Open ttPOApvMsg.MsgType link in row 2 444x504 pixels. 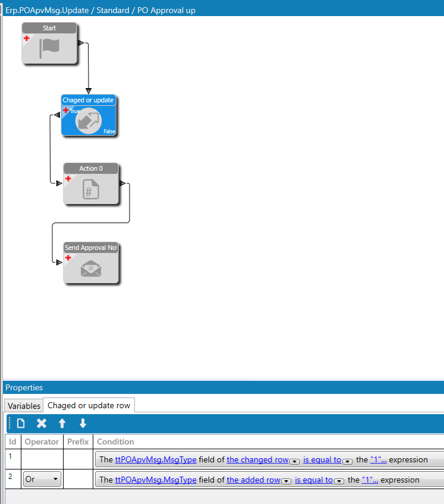[156, 480]
